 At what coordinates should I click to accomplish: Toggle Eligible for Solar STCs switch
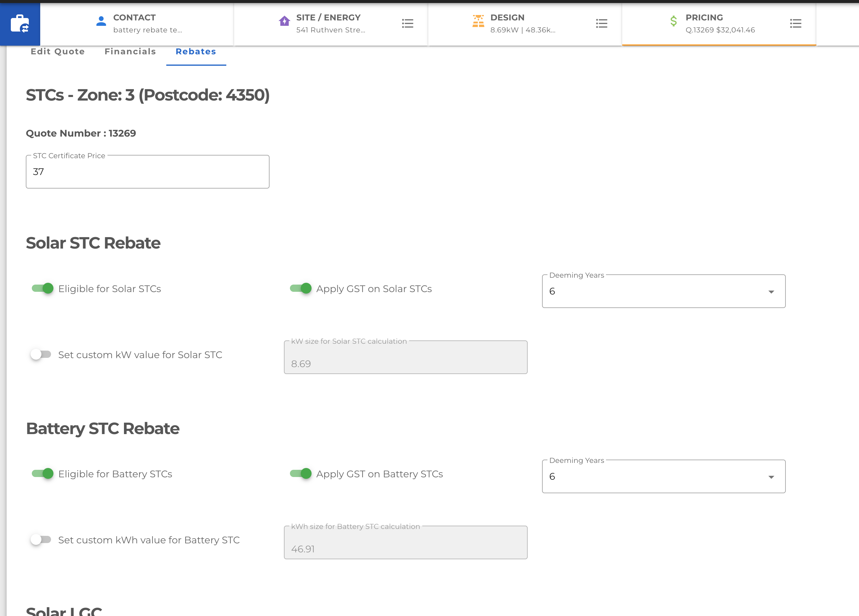click(x=42, y=288)
